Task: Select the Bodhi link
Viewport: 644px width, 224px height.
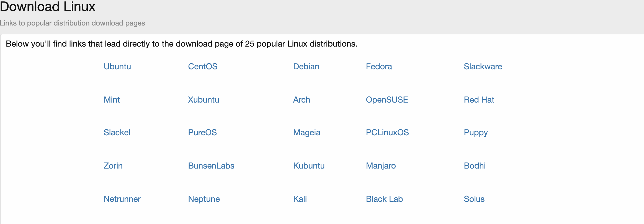Action: click(475, 166)
